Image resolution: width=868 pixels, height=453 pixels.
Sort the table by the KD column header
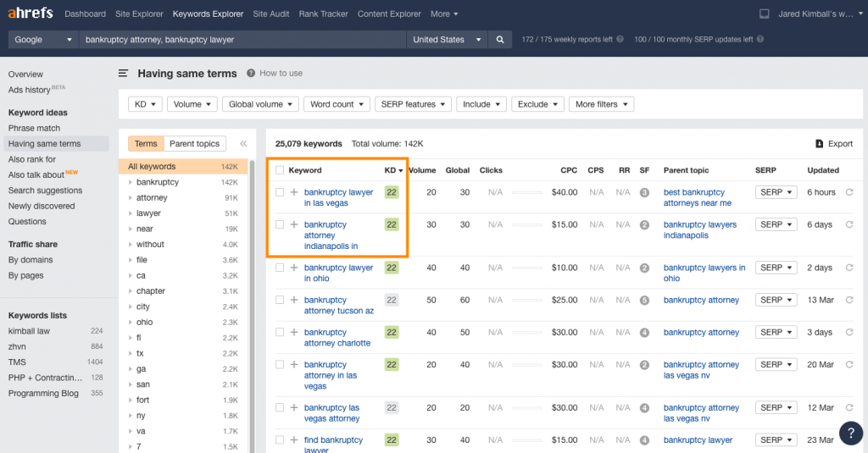click(393, 170)
